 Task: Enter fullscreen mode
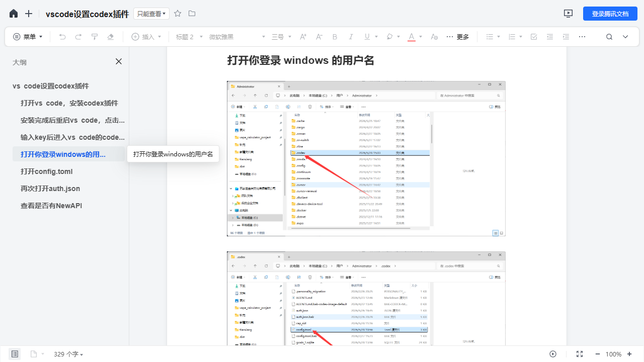coord(580,354)
